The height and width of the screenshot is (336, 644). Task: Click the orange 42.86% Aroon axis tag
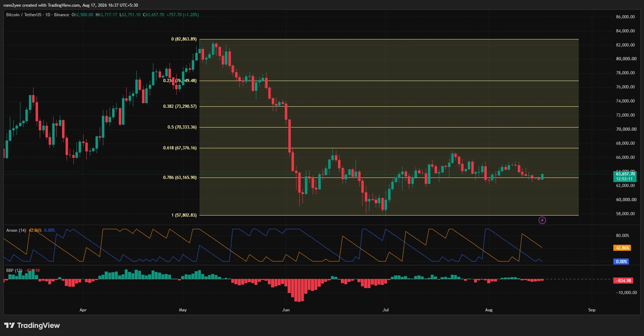pos(622,248)
